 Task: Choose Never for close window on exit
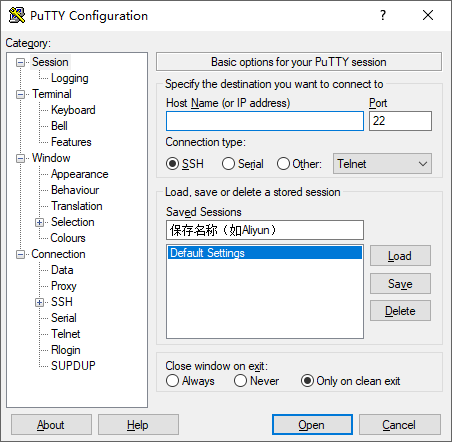pyautogui.click(x=240, y=381)
